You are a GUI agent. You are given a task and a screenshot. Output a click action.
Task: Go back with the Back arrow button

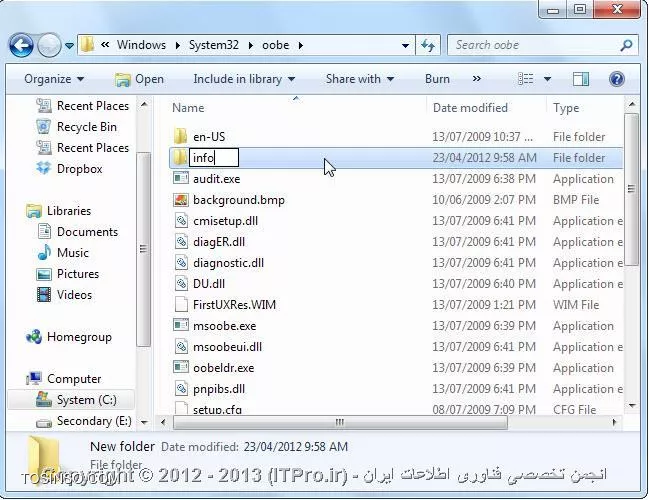(x=21, y=45)
